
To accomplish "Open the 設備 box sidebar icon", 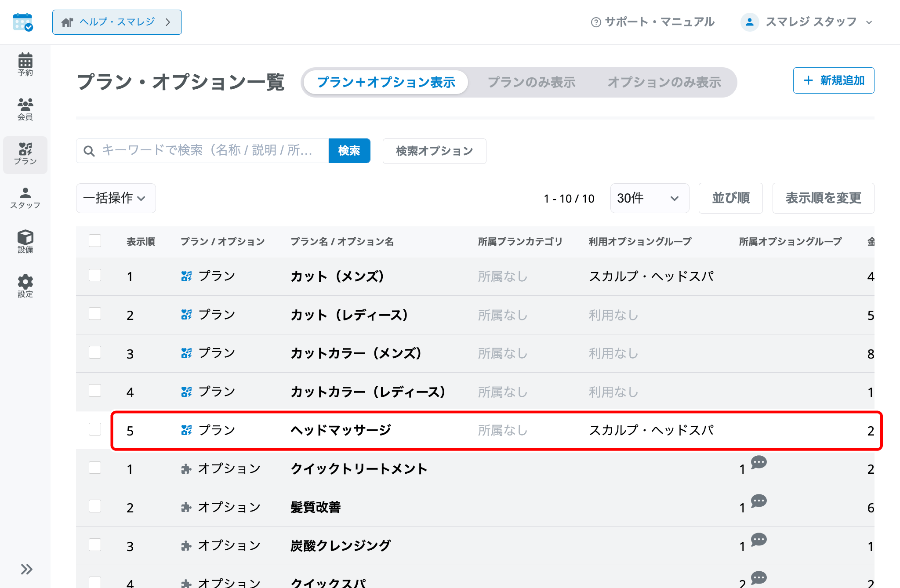I will [x=25, y=242].
